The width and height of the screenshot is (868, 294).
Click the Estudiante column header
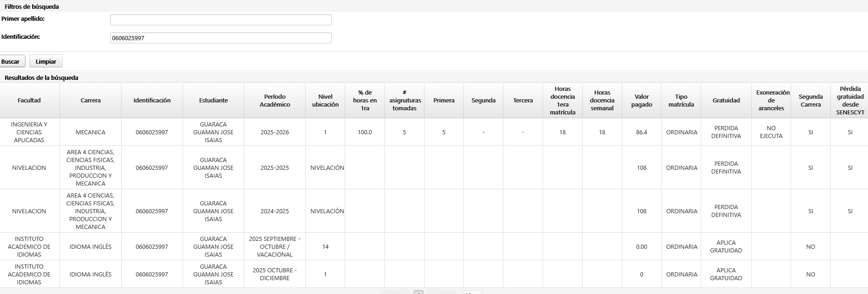[213, 100]
